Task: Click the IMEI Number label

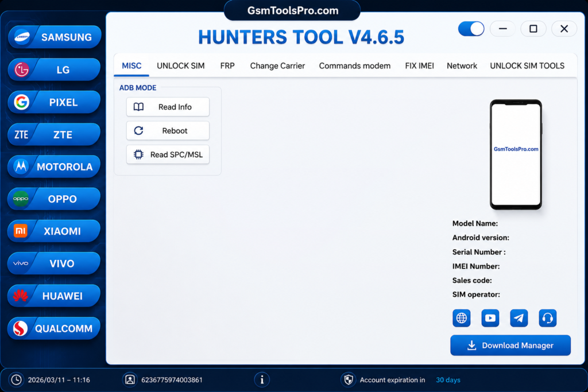Action: [476, 266]
